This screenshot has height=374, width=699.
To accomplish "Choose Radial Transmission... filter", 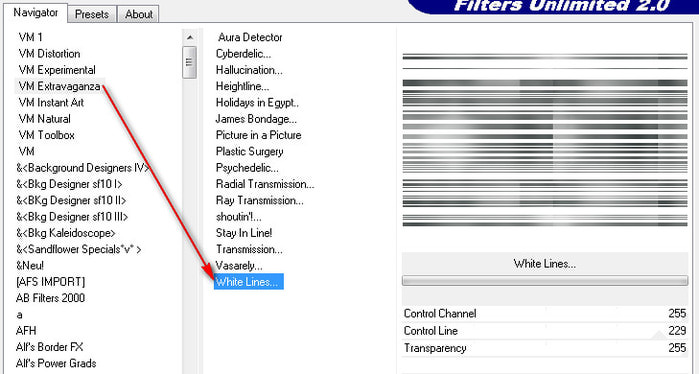I will [265, 184].
